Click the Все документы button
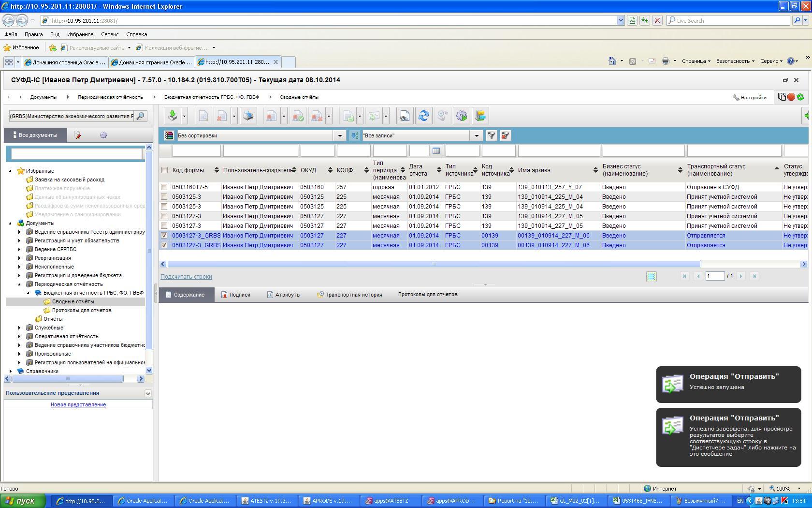 click(34, 135)
